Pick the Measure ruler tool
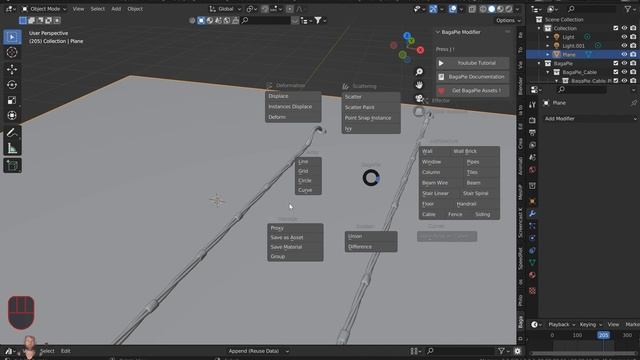Screen dimensions: 640x360 pyautogui.click(x=12, y=148)
